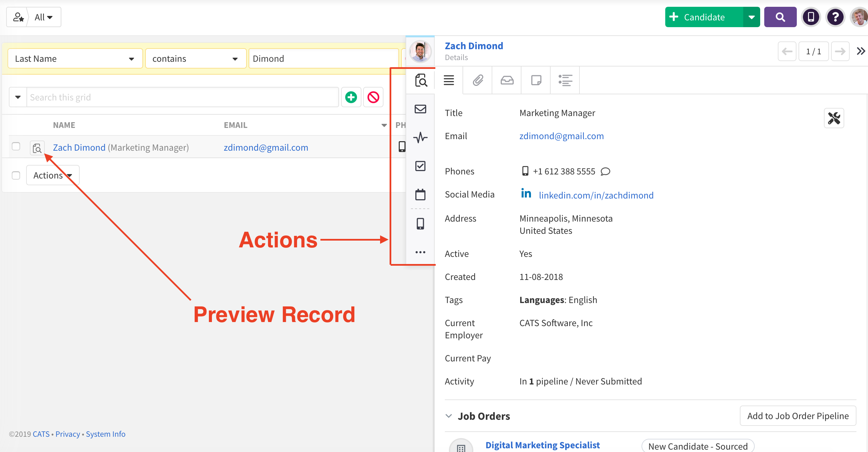Open the column options arrow beside EMAIL
868x452 pixels.
click(x=384, y=126)
